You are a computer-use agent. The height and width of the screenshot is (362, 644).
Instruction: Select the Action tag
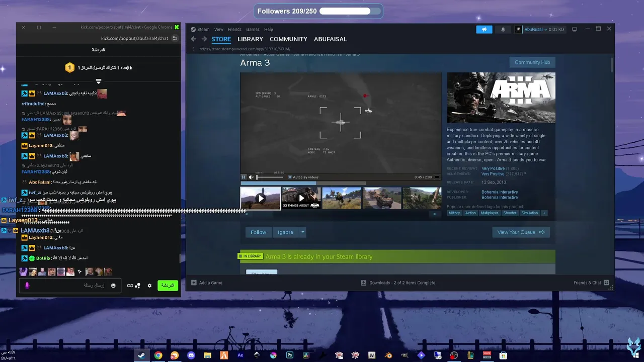click(470, 213)
